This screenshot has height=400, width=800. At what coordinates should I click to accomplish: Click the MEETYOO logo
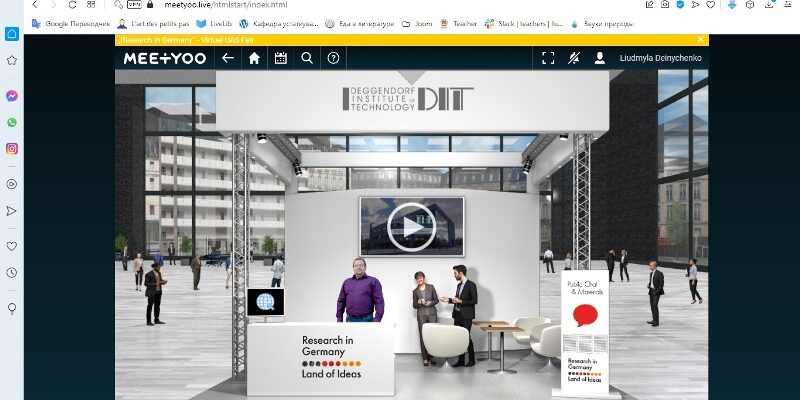click(165, 58)
